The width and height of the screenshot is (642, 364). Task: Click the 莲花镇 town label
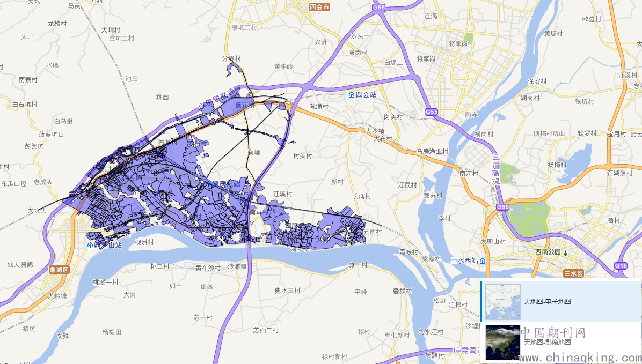pyautogui.click(x=245, y=105)
